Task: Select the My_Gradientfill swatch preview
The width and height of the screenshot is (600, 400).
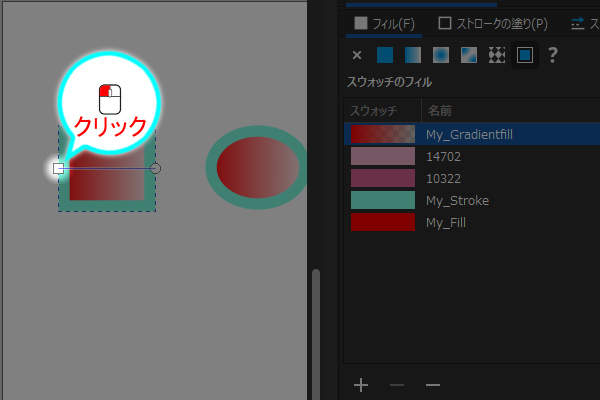Action: click(x=383, y=134)
